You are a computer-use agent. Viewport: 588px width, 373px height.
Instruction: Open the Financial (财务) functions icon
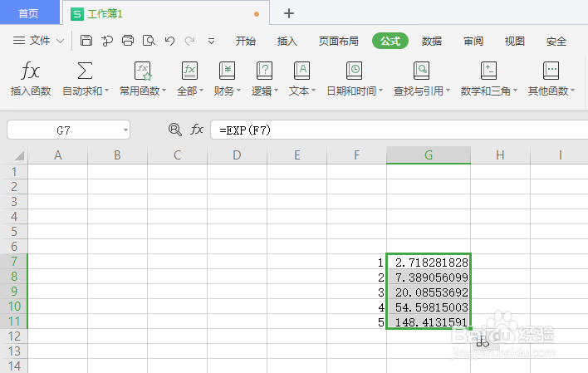point(227,71)
